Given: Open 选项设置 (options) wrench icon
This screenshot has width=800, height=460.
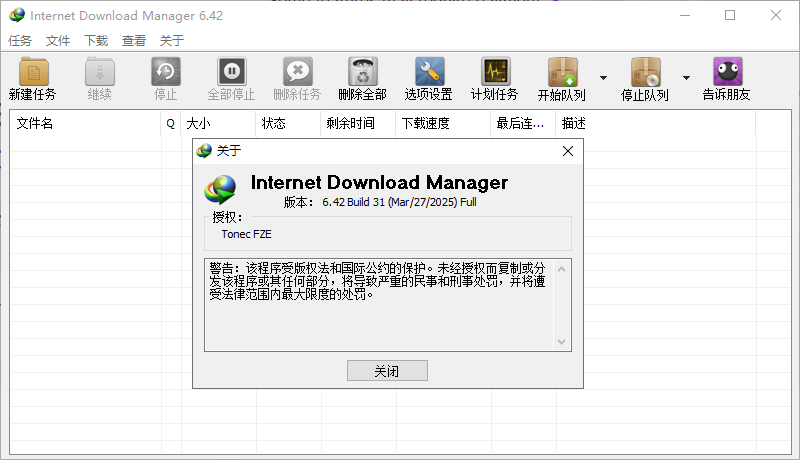Looking at the screenshot, I should tap(429, 72).
